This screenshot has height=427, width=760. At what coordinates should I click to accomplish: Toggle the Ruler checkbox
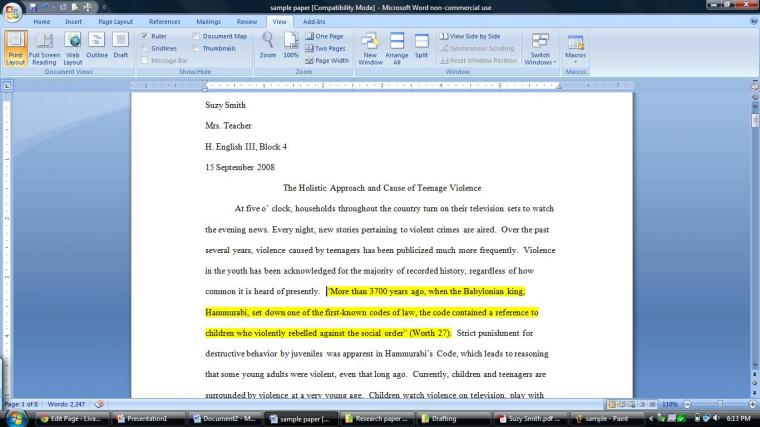point(145,36)
